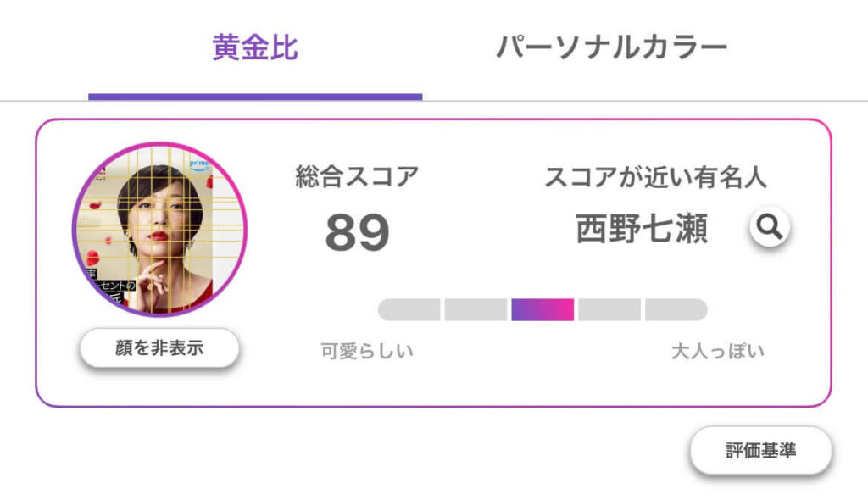Click the 総合スコア heading
This screenshot has height=500, width=868.
357,176
